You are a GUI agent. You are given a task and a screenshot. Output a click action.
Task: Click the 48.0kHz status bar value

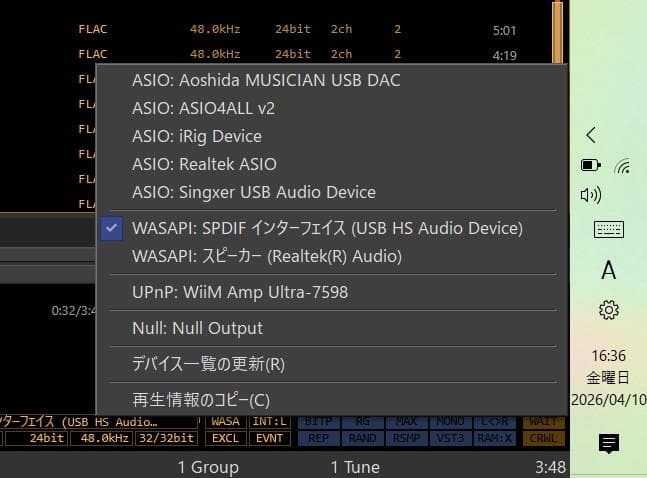click(x=102, y=438)
